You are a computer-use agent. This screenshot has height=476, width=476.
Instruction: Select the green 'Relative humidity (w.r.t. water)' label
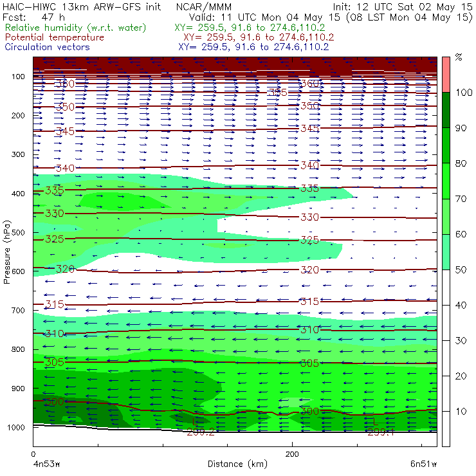[76, 28]
